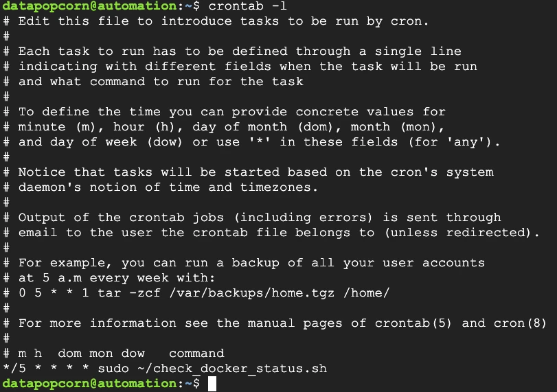The width and height of the screenshot is (557, 392).
Task: Click the 'crontab -l' command text
Action: (248, 6)
